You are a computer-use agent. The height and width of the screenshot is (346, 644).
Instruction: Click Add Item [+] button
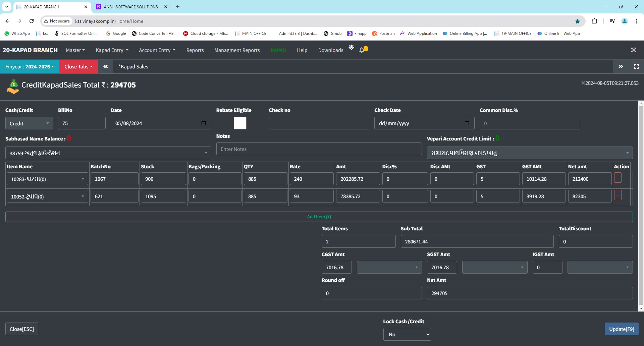click(x=319, y=217)
